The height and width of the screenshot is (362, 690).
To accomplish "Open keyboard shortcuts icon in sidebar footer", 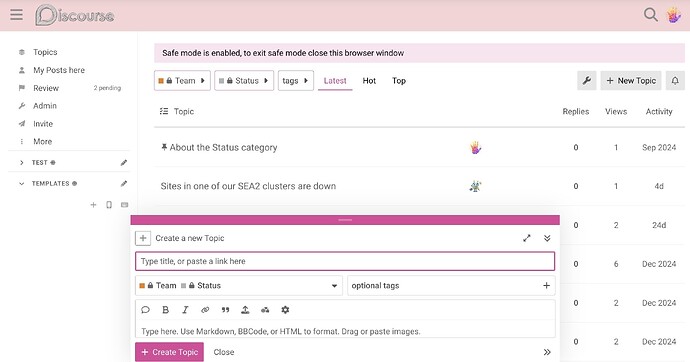I will [125, 205].
